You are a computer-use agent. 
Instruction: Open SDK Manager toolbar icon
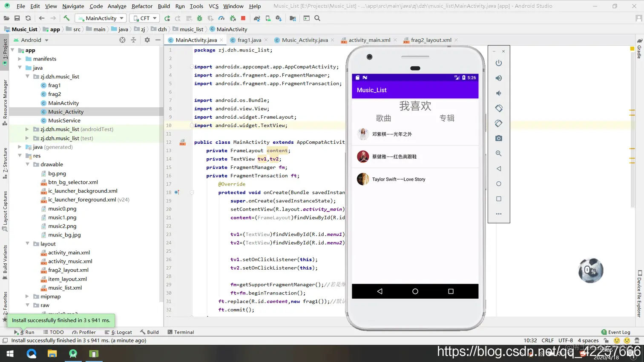pos(279,18)
